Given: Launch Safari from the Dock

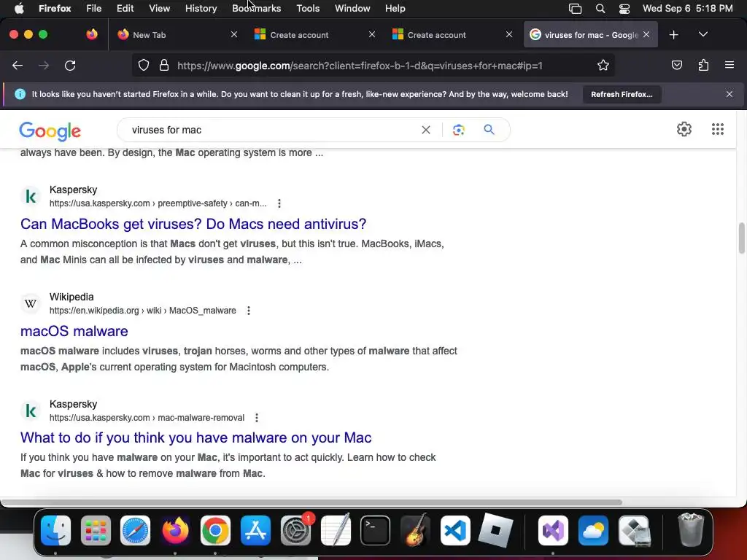Looking at the screenshot, I should pyautogui.click(x=135, y=530).
